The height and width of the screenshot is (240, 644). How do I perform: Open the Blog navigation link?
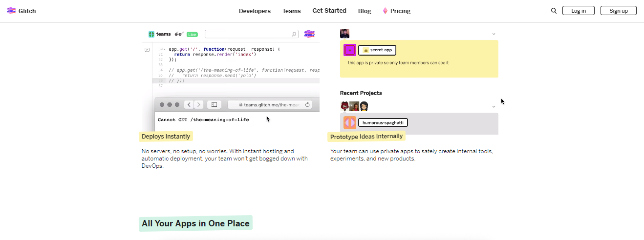pos(365,11)
